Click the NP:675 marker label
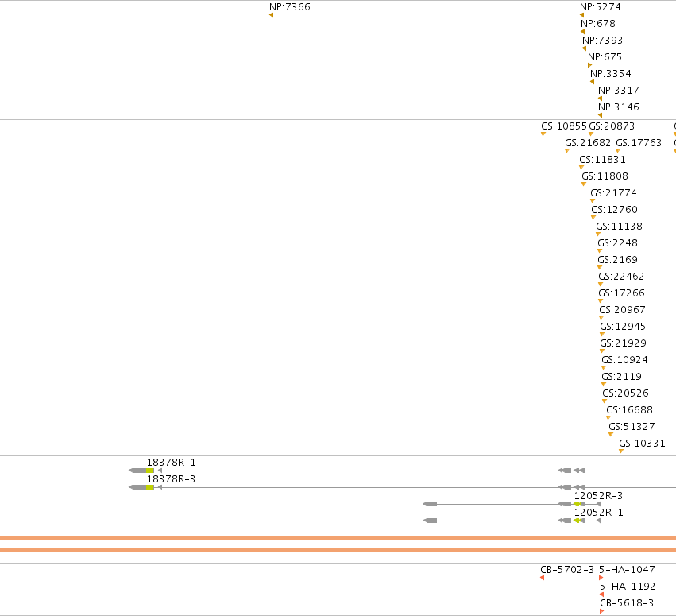Screen dimensions: 676x616 tap(605, 57)
